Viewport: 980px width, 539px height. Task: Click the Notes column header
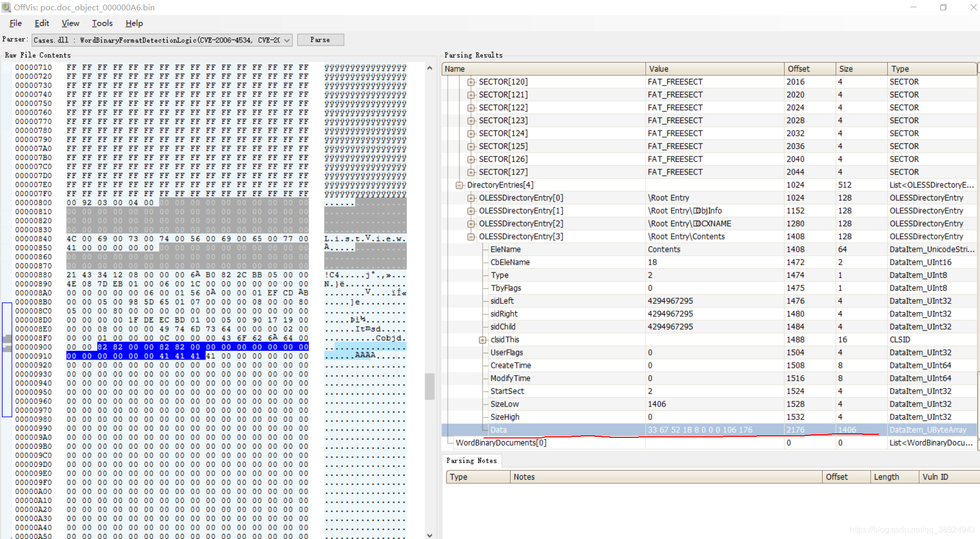[666, 477]
